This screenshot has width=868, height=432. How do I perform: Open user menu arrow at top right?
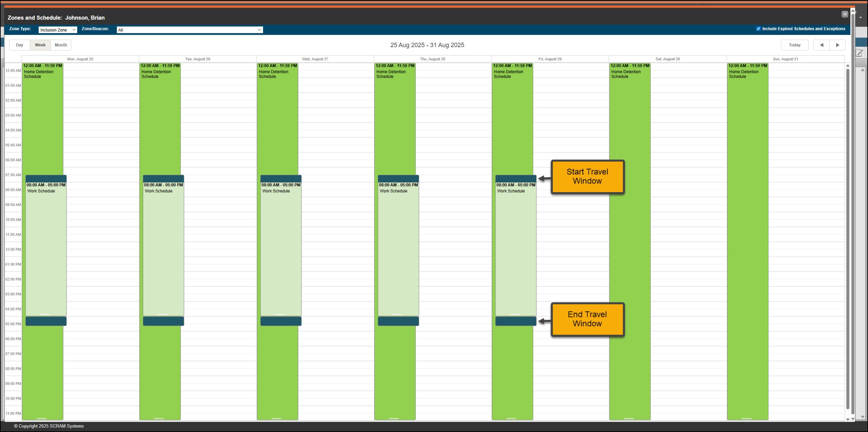[861, 18]
